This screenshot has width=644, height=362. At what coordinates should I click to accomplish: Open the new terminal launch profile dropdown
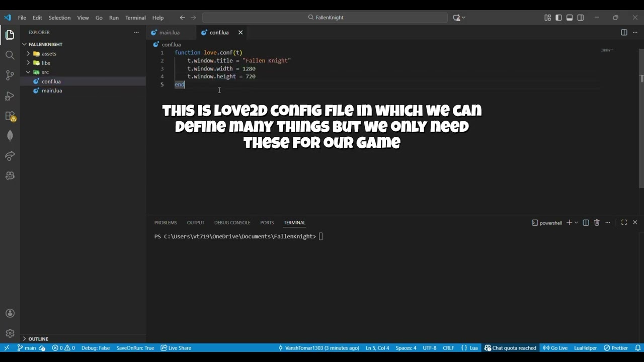pyautogui.click(x=576, y=223)
